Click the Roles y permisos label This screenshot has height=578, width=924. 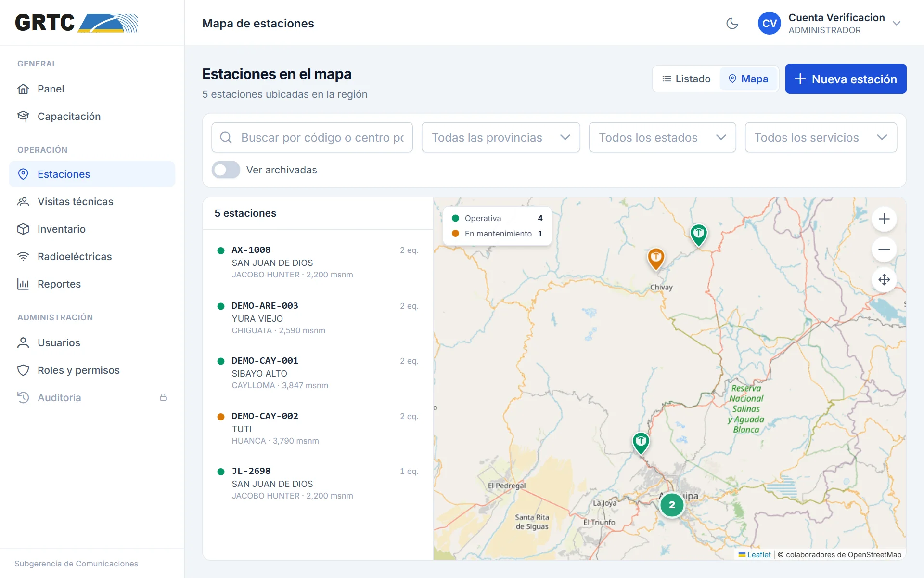point(78,370)
